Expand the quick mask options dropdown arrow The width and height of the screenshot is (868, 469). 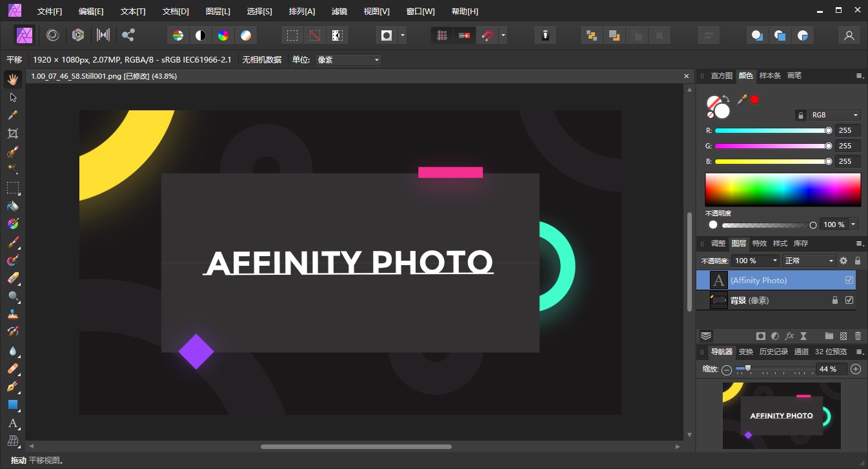click(x=402, y=35)
